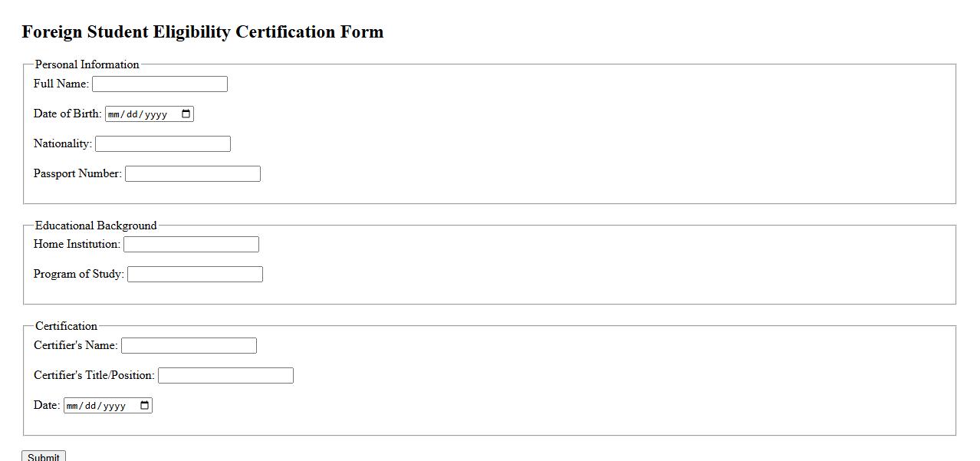Select the day segment of Date of Birth
Image resolution: width=980 pixels, height=461 pixels.
133,114
